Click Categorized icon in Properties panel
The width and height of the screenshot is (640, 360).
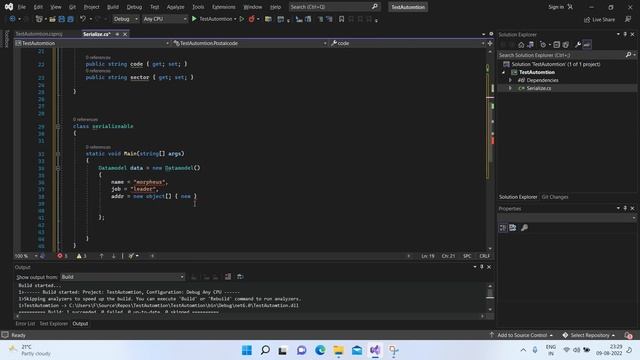point(503,228)
